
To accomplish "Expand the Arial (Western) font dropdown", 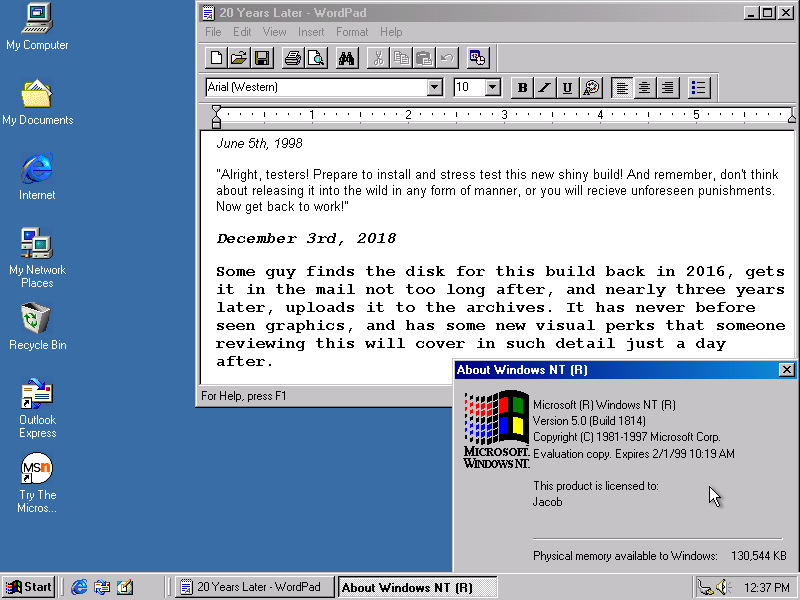I will pyautogui.click(x=435, y=87).
